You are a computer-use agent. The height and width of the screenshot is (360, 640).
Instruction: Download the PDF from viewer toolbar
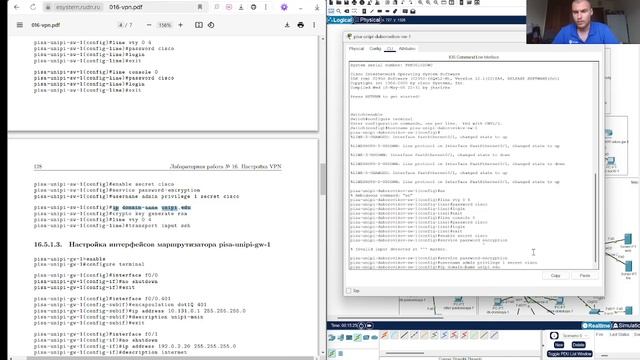click(287, 25)
